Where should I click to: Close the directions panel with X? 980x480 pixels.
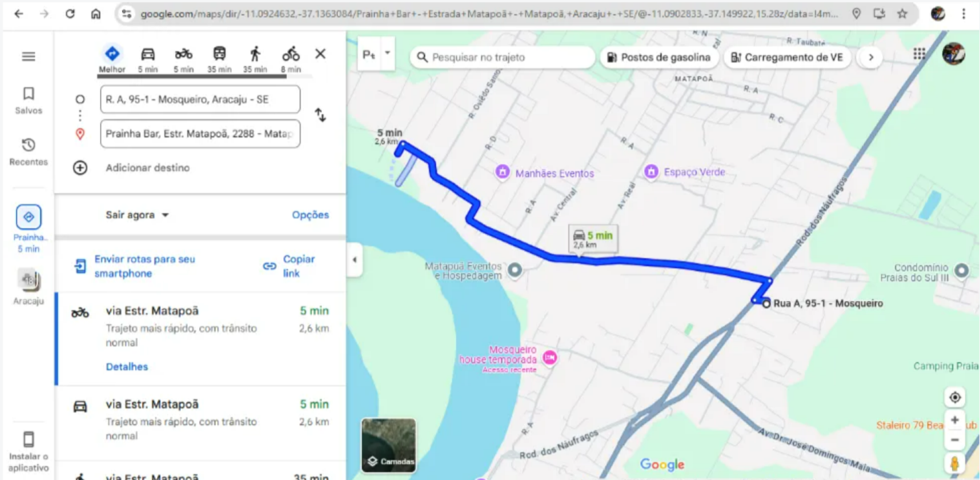pyautogui.click(x=321, y=54)
